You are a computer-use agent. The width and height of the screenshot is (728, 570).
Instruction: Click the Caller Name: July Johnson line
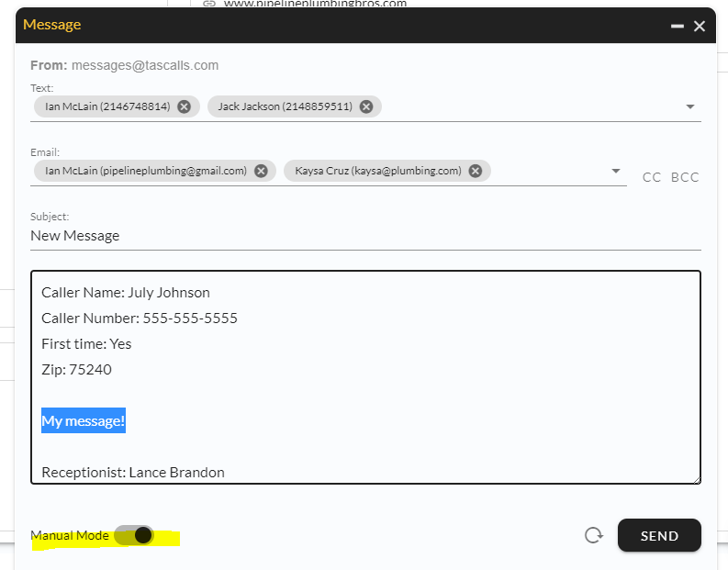[x=126, y=293]
